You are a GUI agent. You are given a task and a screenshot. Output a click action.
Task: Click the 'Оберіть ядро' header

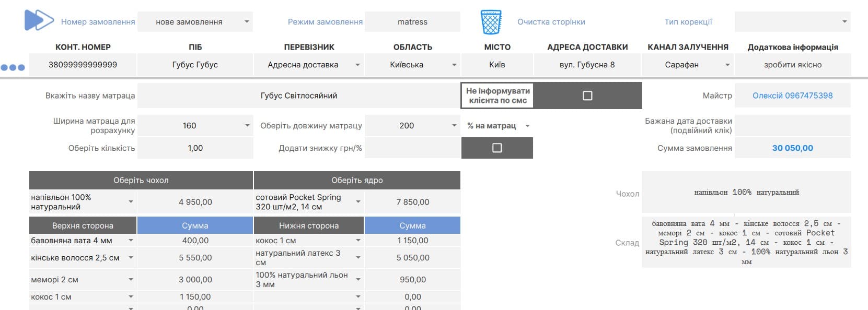tap(357, 180)
